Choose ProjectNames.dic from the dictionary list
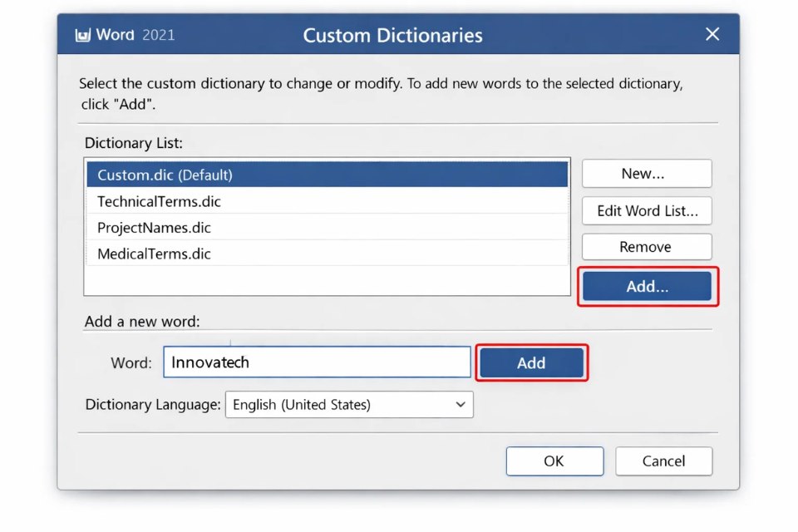 [x=327, y=228]
